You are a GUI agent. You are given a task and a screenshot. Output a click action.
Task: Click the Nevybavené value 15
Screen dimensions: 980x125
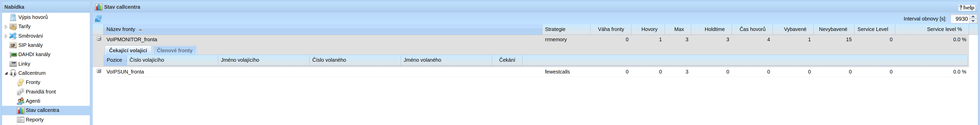pos(848,39)
